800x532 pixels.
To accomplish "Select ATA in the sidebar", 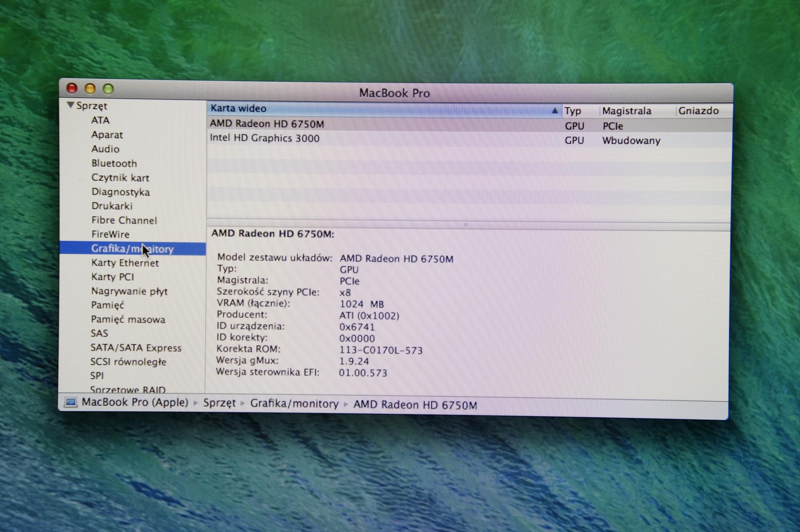I will click(x=100, y=120).
